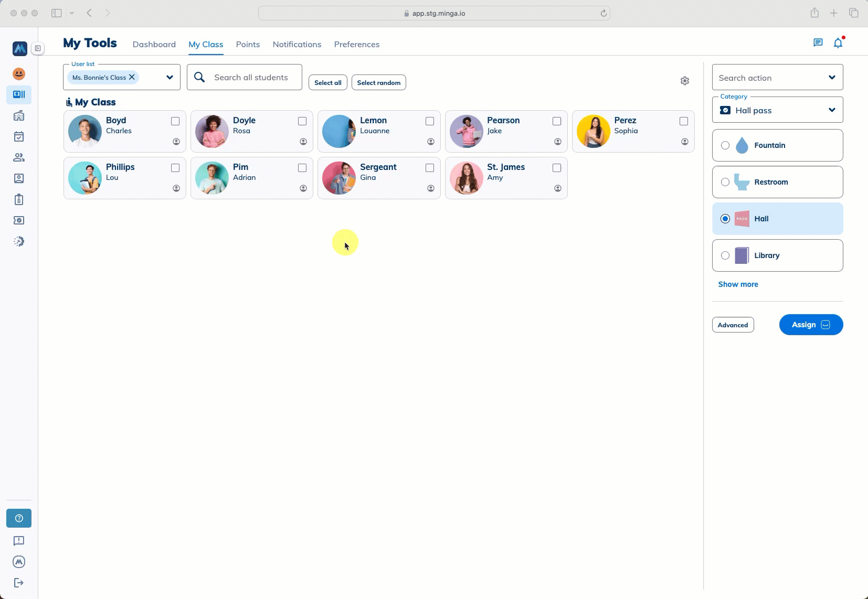Click the logout icon in sidebar
The height and width of the screenshot is (599, 868).
[x=19, y=583]
